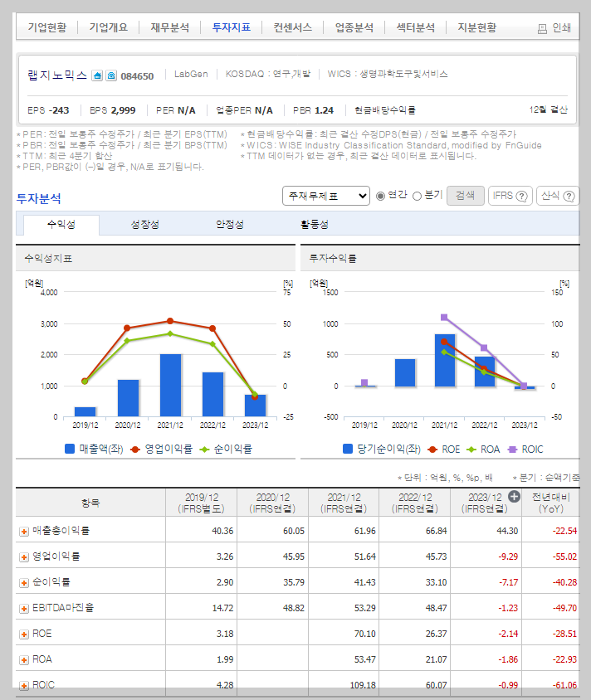Screen dimensions: 591x700
Task: Go to the 컨센서스 menu
Action: [x=293, y=27]
